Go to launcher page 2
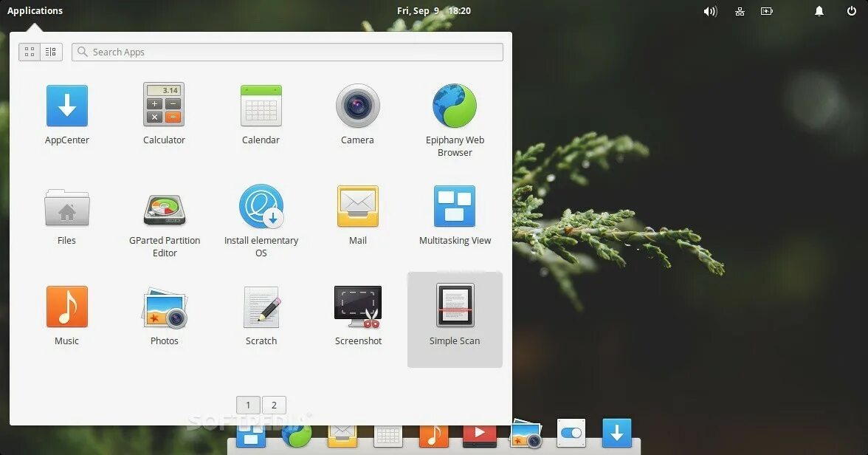The height and width of the screenshot is (455, 868). pos(274,405)
